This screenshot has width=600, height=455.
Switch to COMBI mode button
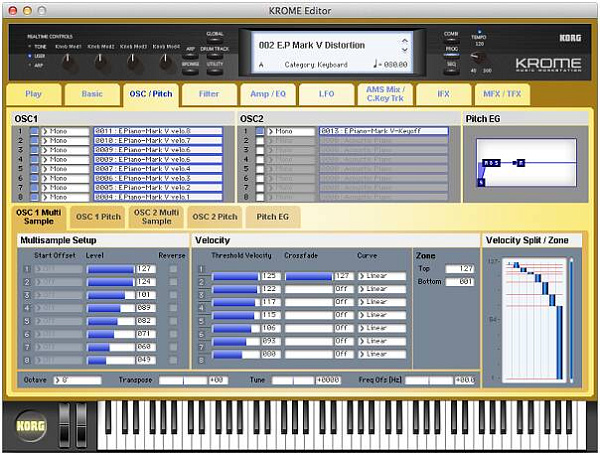(451, 41)
